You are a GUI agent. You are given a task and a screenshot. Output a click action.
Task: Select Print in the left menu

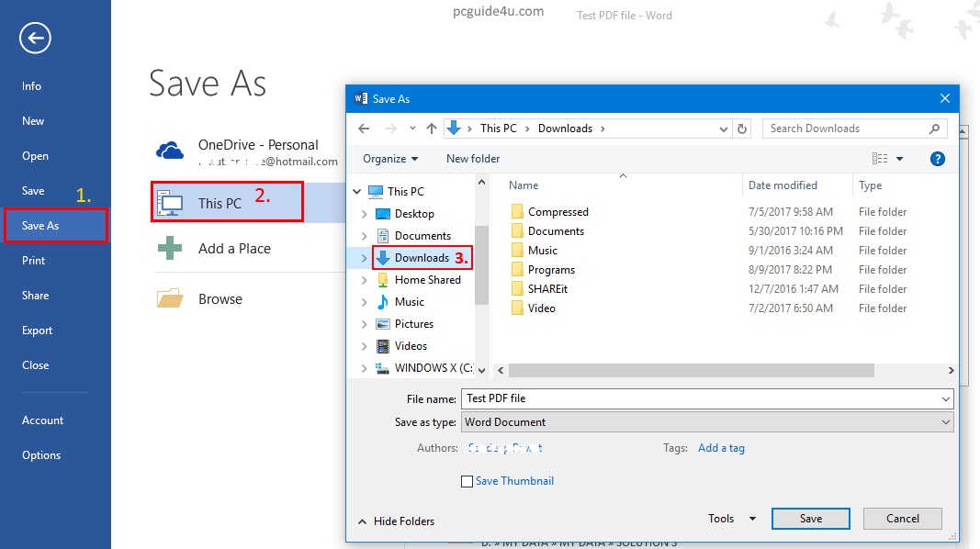tap(34, 261)
